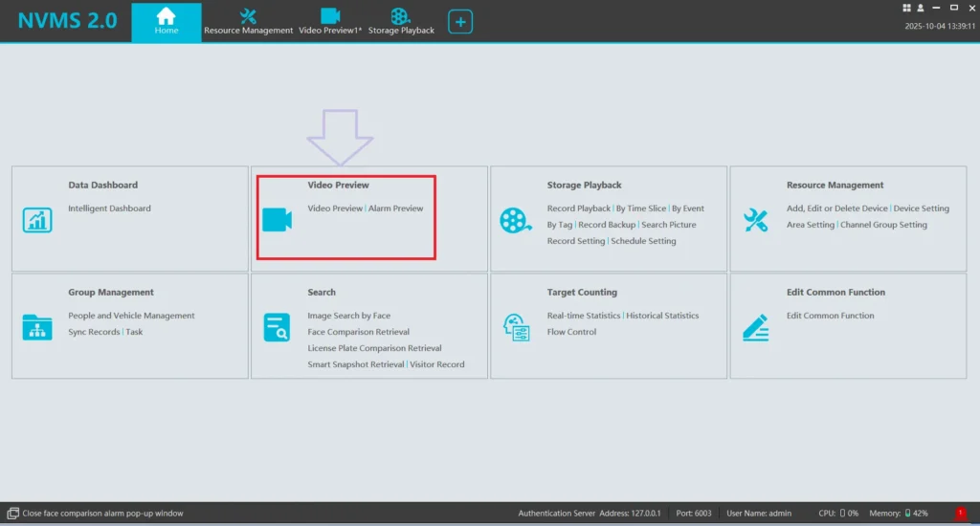
Task: Switch to the Video Preview1* tab
Action: (x=330, y=21)
